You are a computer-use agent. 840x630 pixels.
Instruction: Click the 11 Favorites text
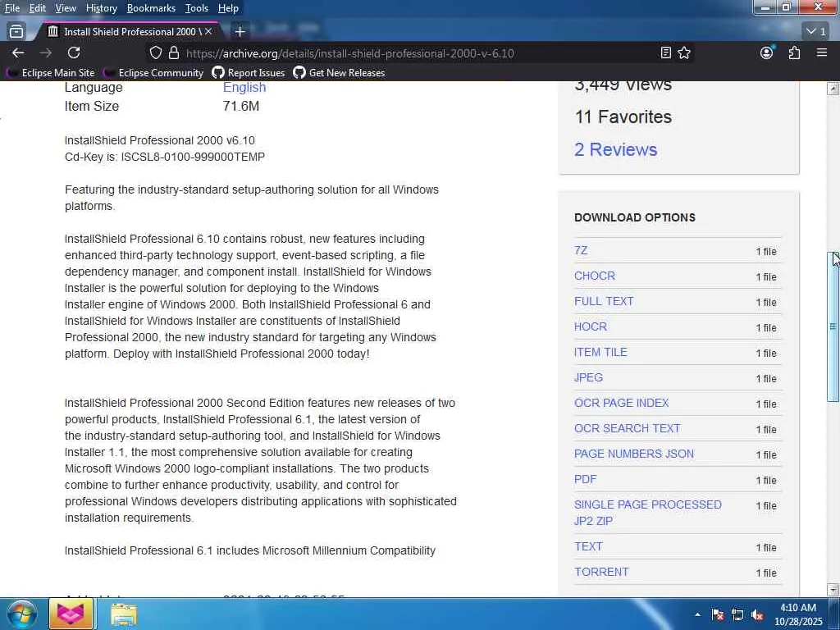pos(623,116)
